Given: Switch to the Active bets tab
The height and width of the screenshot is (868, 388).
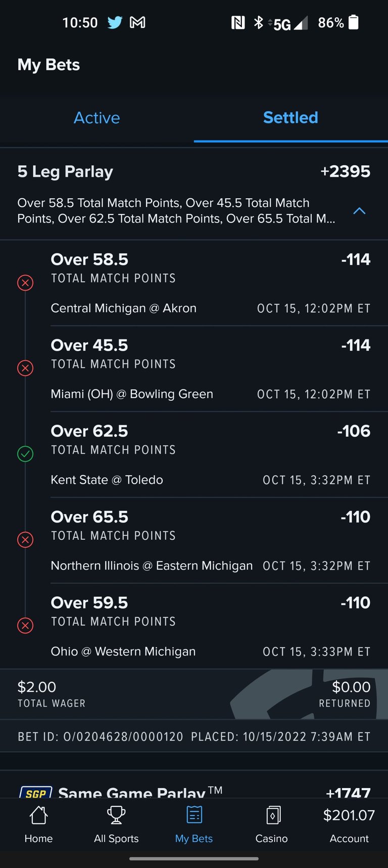Looking at the screenshot, I should point(97,118).
